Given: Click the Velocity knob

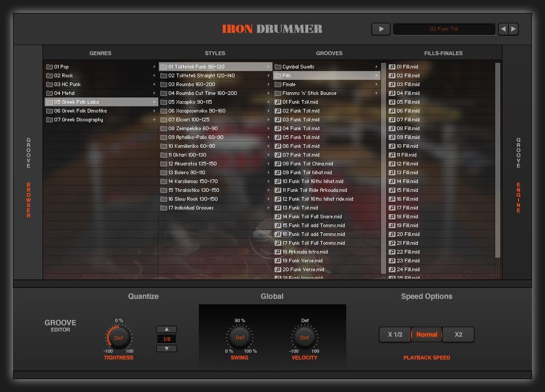Looking at the screenshot, I should click(x=305, y=337).
